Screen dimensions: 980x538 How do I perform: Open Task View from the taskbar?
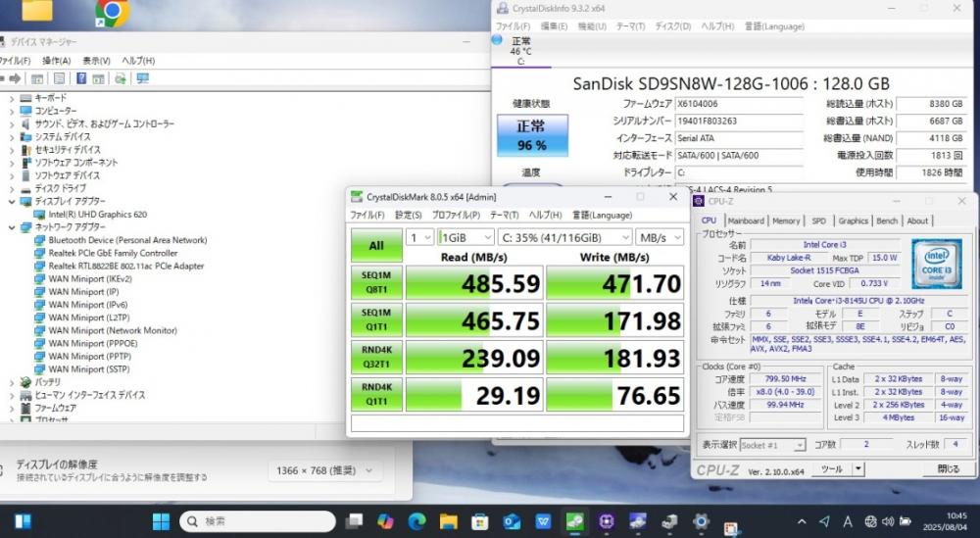pyautogui.click(x=355, y=521)
